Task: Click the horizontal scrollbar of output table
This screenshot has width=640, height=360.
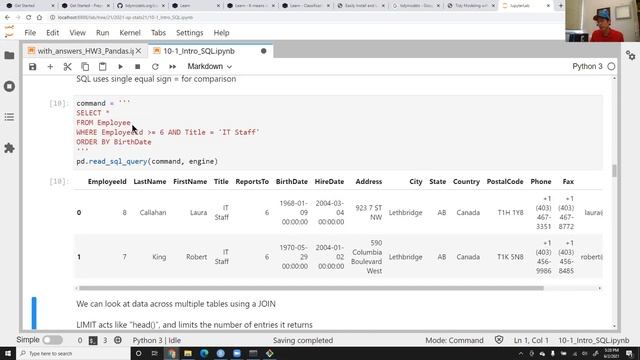Action: tap(311, 288)
